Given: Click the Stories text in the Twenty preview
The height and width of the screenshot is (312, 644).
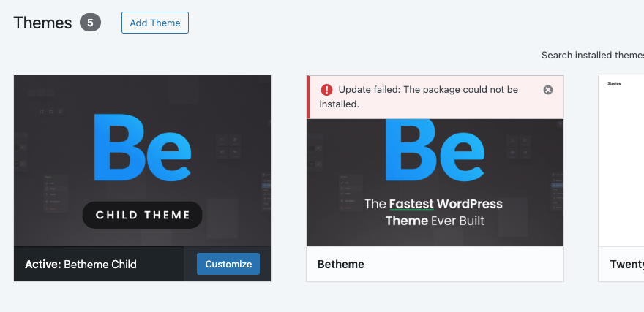Looking at the screenshot, I should 614,83.
